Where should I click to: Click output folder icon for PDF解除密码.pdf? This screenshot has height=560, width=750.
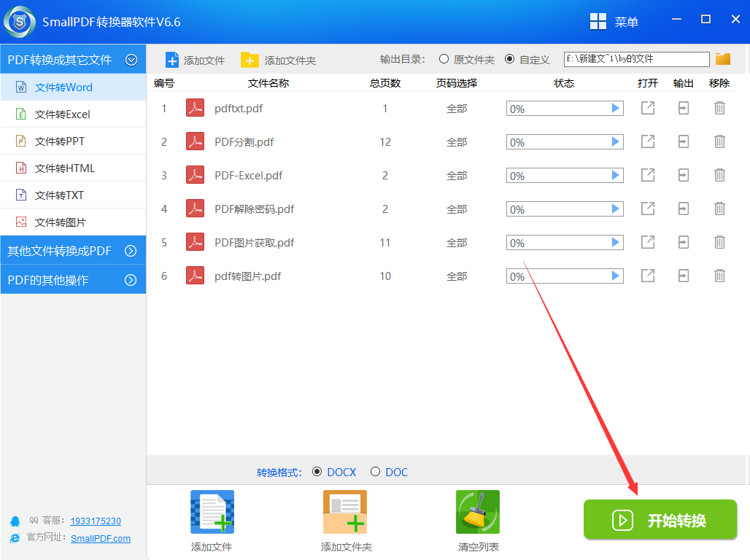click(684, 209)
